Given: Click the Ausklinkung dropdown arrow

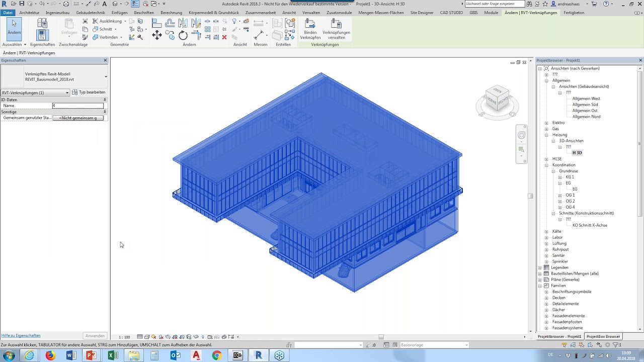Looking at the screenshot, I should pos(125,22).
